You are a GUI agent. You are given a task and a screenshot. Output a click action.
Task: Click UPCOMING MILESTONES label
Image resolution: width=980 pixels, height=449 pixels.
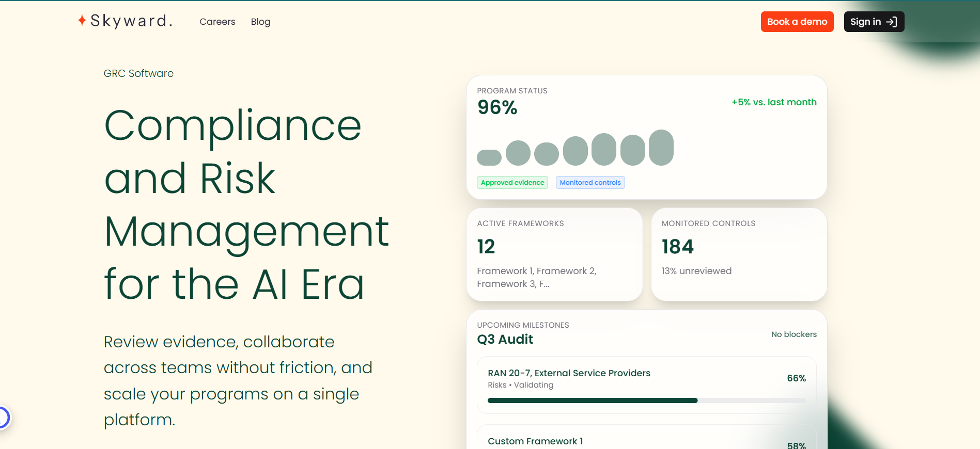[x=523, y=325]
